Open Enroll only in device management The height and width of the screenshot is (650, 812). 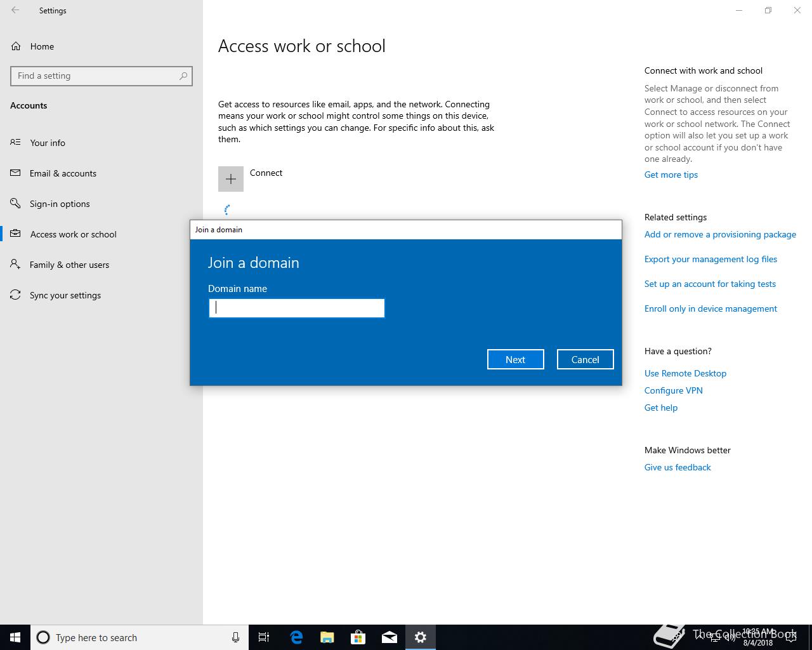coord(710,308)
